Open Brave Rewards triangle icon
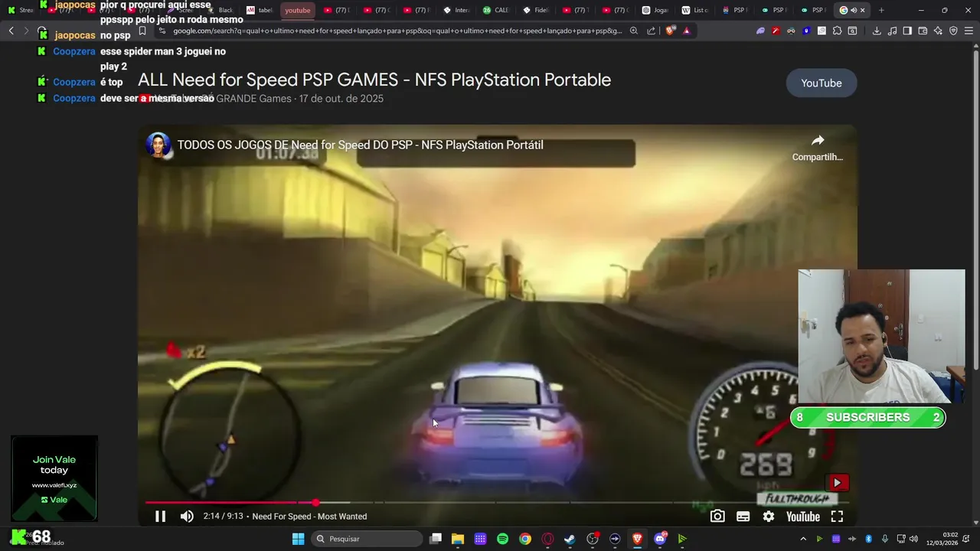This screenshot has width=980, height=551. [686, 31]
